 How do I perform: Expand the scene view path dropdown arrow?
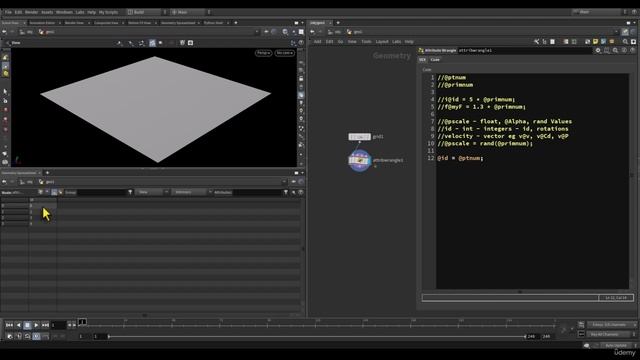pos(257,32)
